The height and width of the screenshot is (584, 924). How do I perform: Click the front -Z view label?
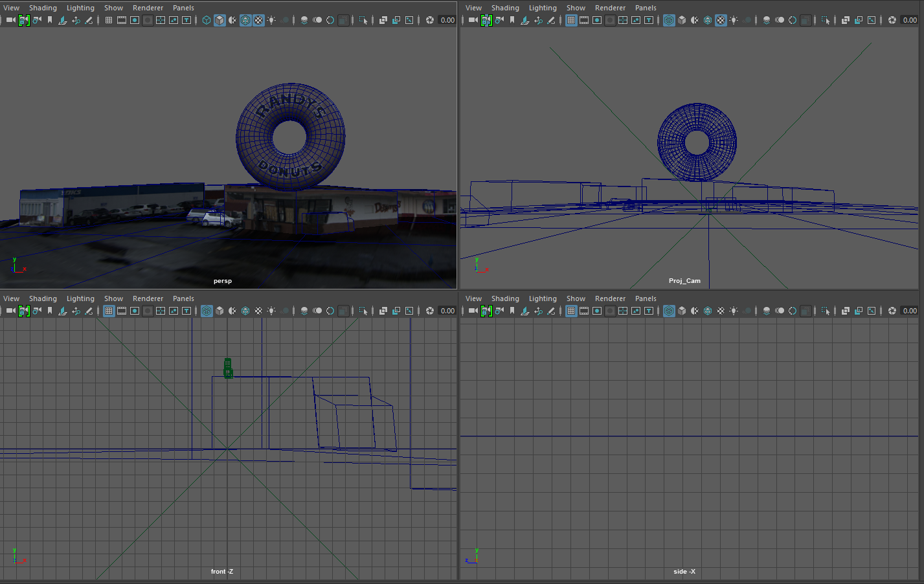coord(222,572)
